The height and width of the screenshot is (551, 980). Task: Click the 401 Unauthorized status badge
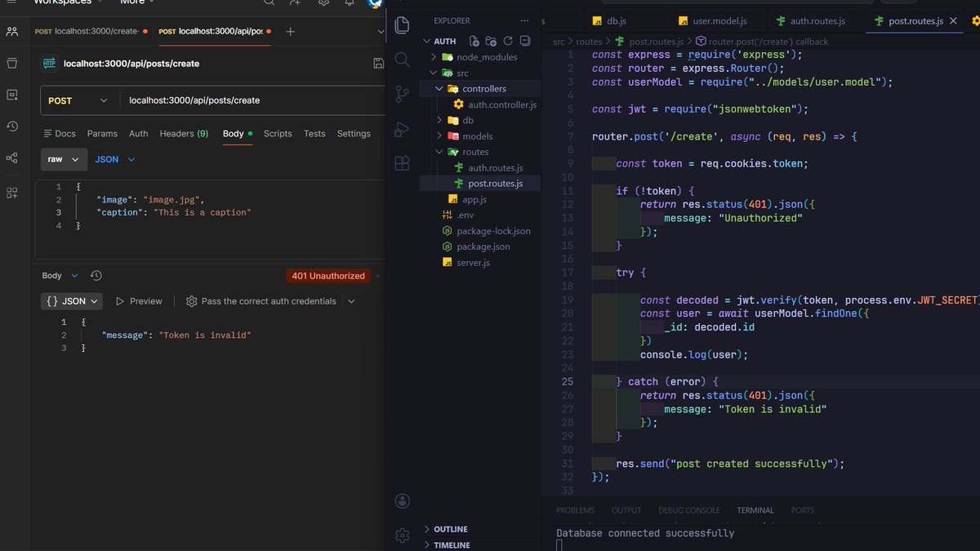click(x=328, y=276)
